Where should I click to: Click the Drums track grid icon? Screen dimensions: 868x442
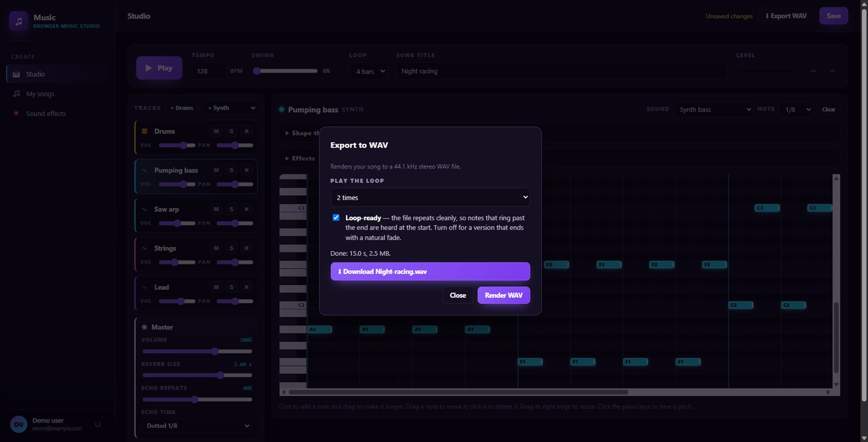point(144,131)
